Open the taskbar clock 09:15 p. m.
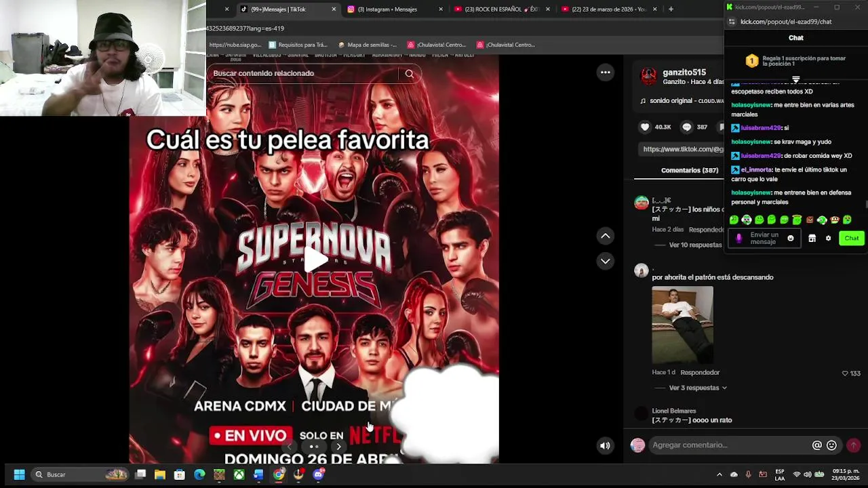The width and height of the screenshot is (868, 488). pyautogui.click(x=845, y=474)
